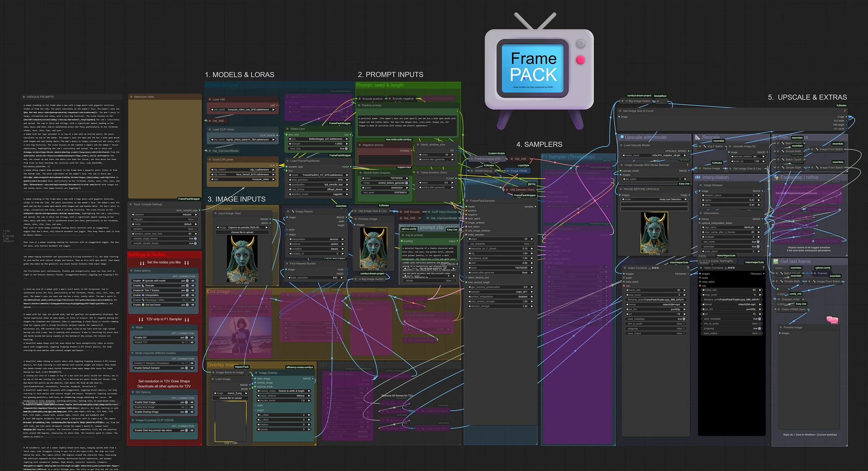Click the Get last frame picture icon
Viewport: 868px width, 471px height.
776,262
